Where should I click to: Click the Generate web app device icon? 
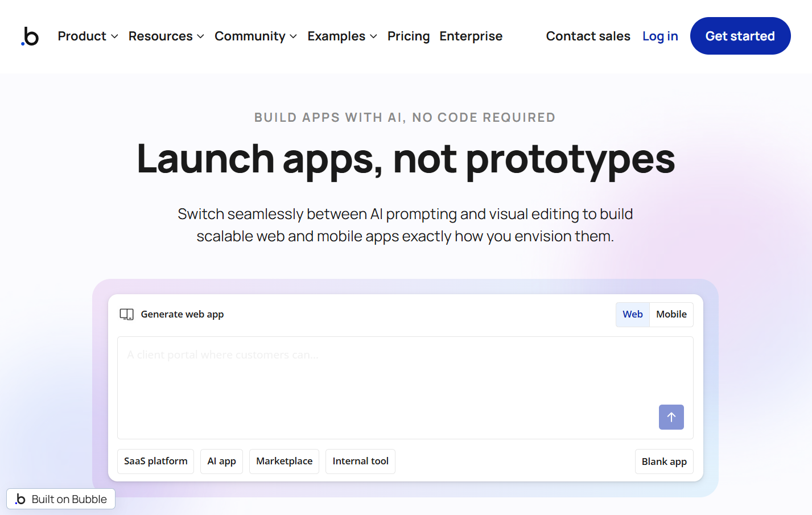pos(126,314)
